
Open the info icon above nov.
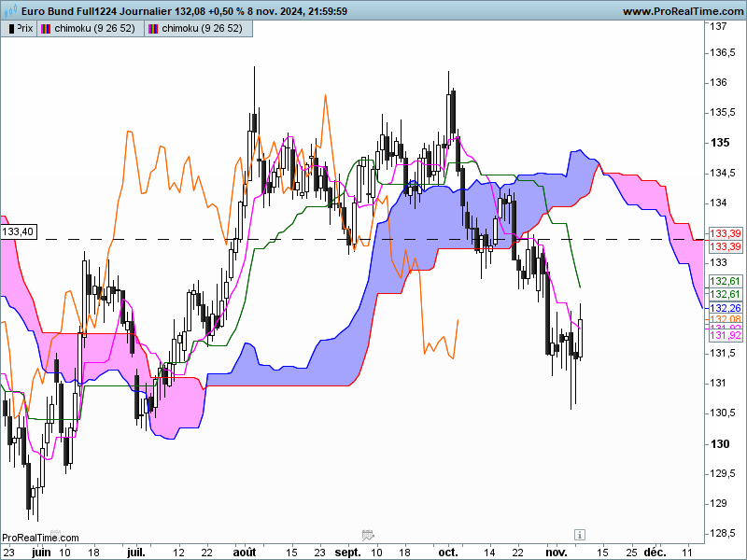(579, 535)
